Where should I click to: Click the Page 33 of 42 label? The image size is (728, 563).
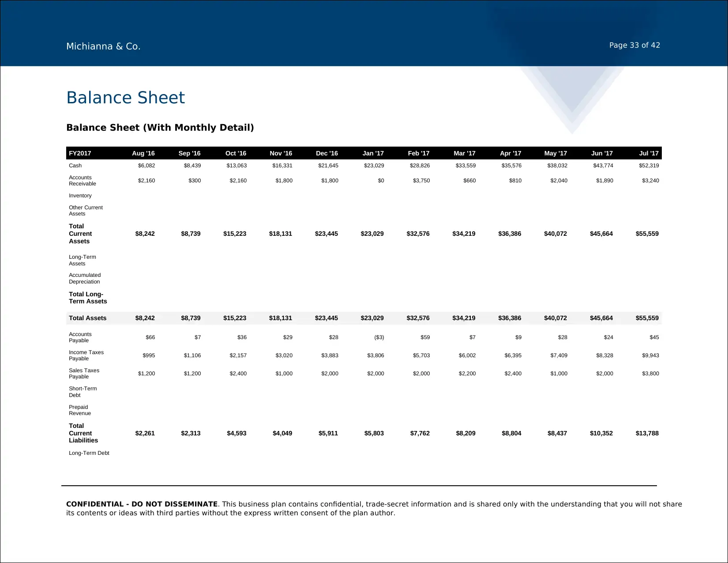[x=634, y=45]
